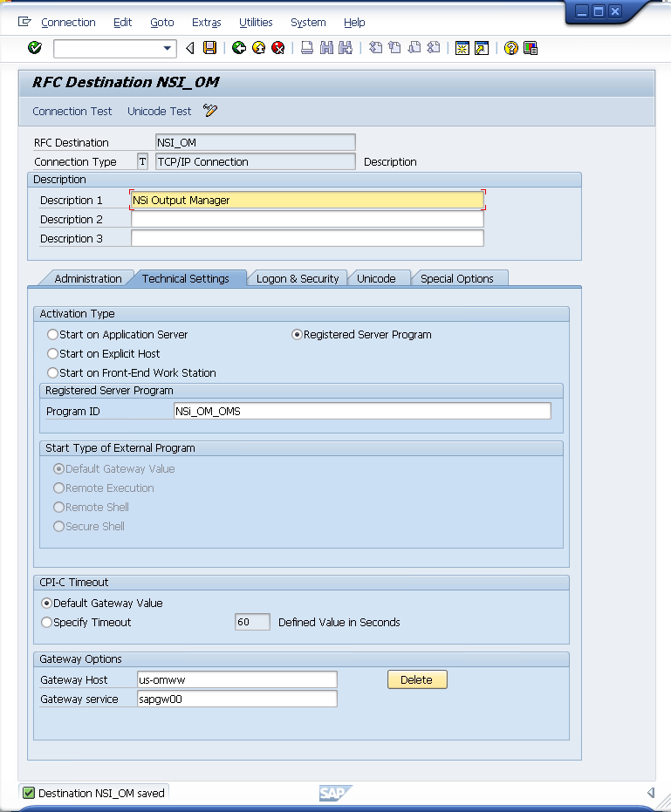Viewport: 671px width, 812px height.
Task: Click the Gateway Host input field
Action: 236,680
